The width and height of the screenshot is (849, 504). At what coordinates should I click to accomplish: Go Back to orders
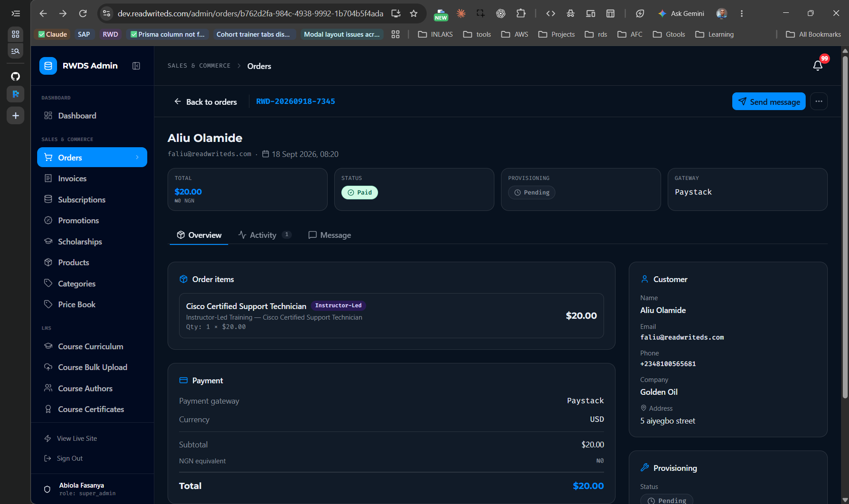point(205,102)
